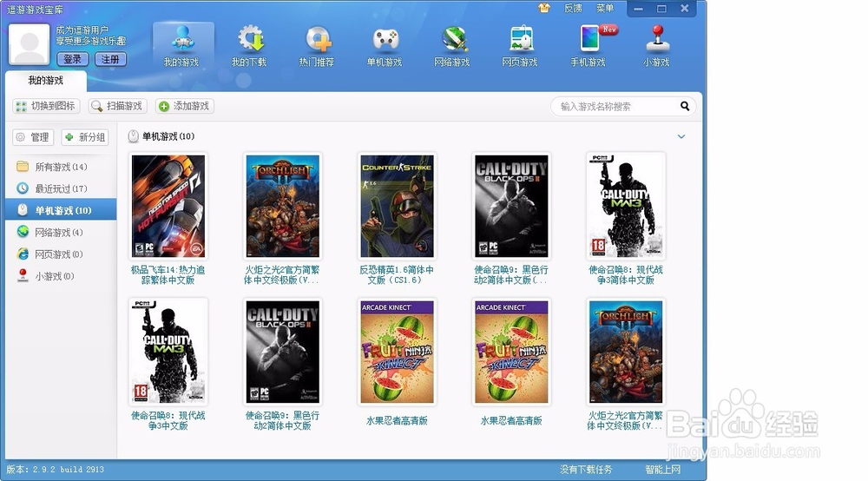This screenshot has width=868, height=481.
Task: Maximize the game library window
Action: point(661,9)
